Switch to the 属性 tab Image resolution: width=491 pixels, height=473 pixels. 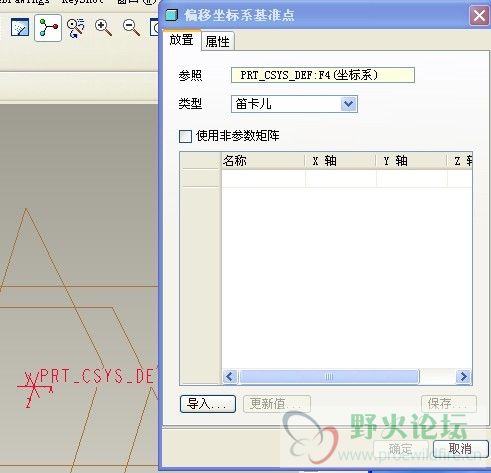(x=218, y=41)
